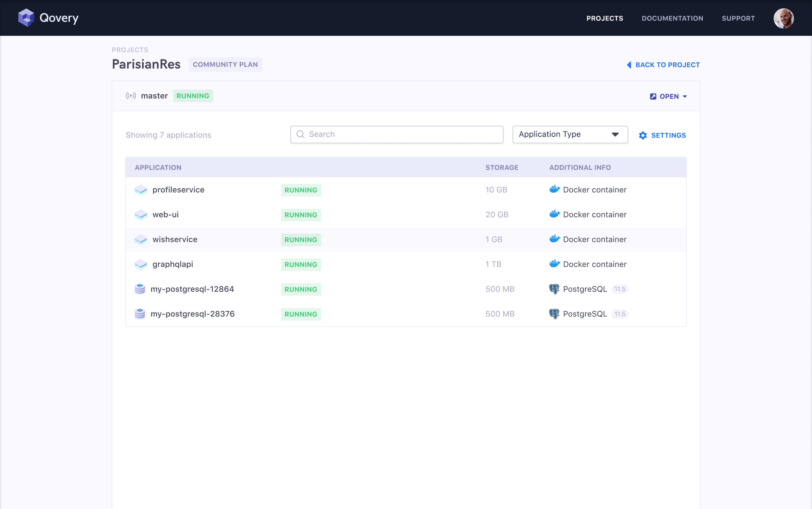Click the Application Type dropdown arrow
The width and height of the screenshot is (812, 509).
(x=615, y=135)
